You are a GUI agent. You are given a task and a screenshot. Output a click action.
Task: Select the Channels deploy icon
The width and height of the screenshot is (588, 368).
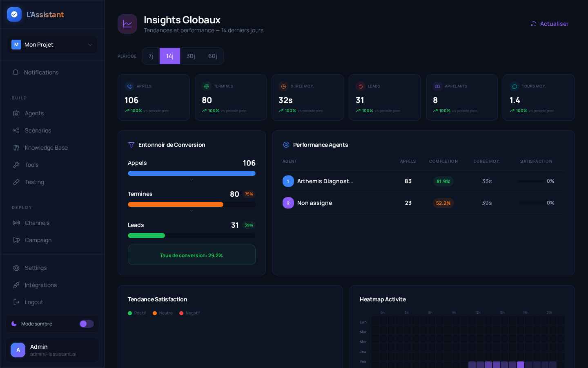pyautogui.click(x=16, y=223)
